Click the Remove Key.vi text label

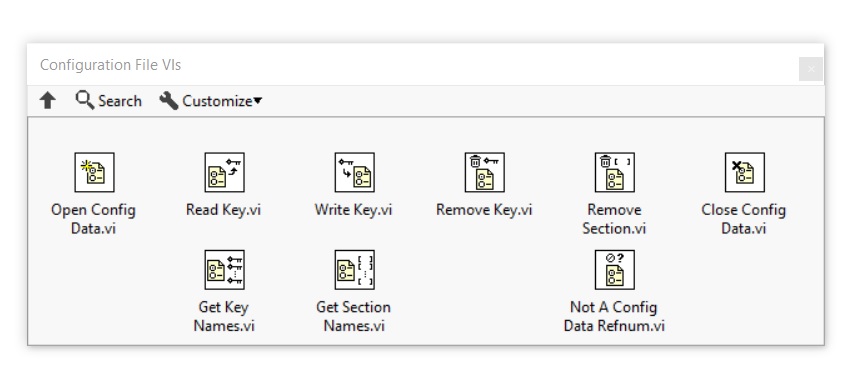pyautogui.click(x=484, y=210)
